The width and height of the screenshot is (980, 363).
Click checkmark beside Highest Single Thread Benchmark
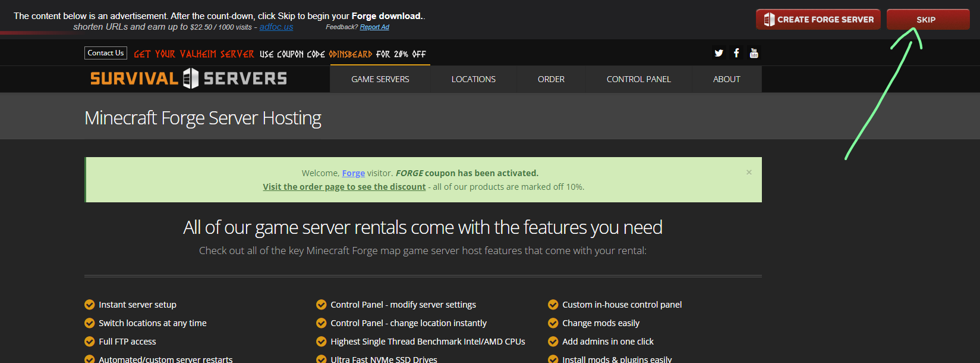[322, 342]
